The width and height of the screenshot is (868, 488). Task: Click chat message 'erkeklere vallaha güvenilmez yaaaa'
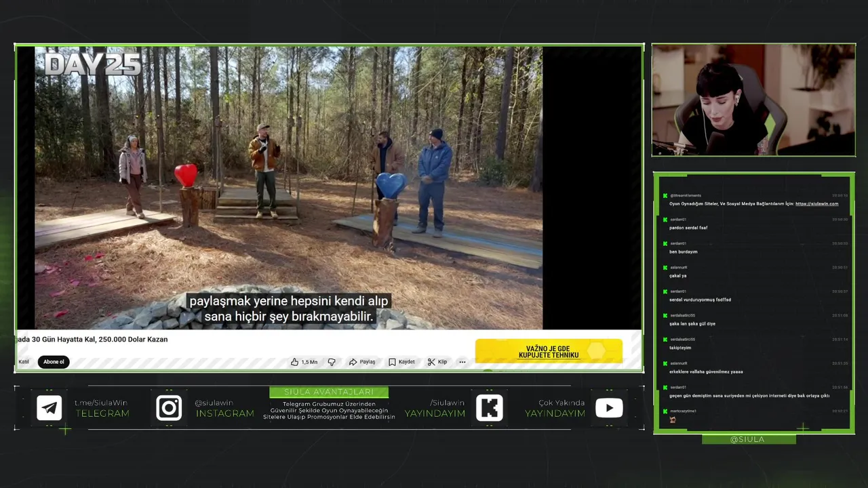(x=706, y=371)
